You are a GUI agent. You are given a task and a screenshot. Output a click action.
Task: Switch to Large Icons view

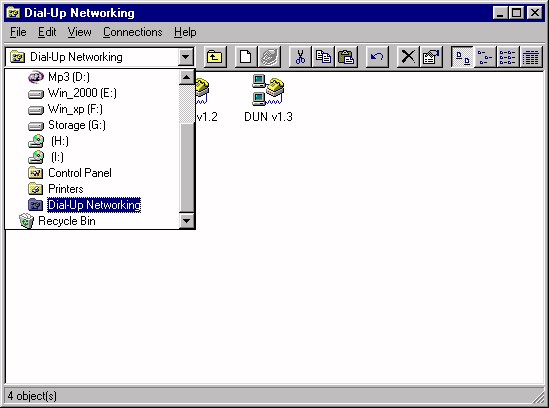462,57
